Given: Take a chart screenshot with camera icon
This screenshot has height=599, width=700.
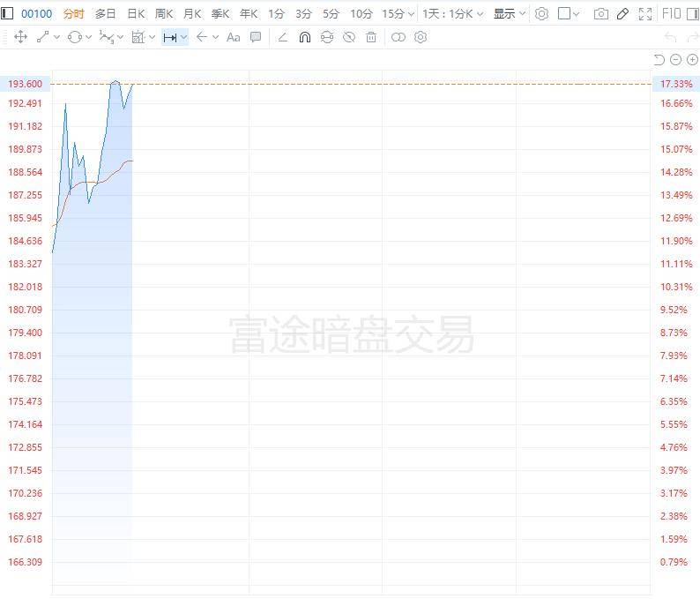Looking at the screenshot, I should [x=601, y=14].
